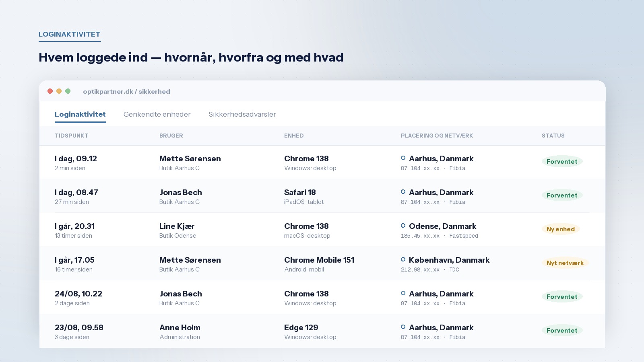
Task: Click Jonas Bech in the 08.47 row
Action: (x=181, y=192)
